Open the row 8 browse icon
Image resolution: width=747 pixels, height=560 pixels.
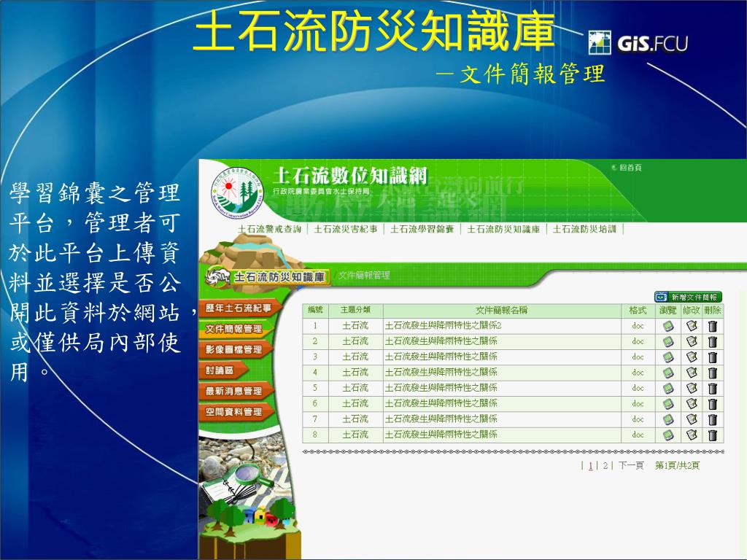coord(668,435)
